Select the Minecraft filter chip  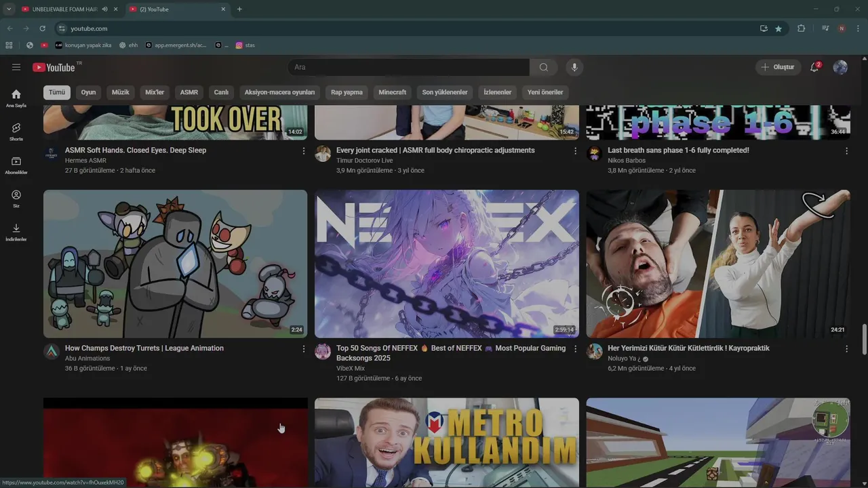pos(393,92)
